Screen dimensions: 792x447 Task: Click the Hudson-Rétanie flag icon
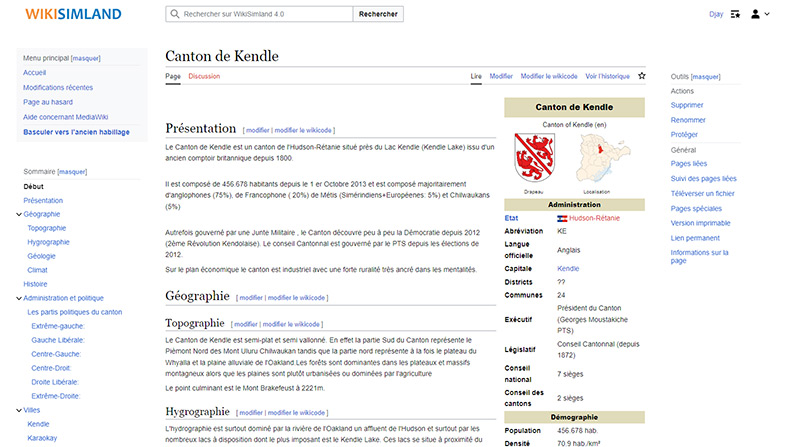tap(562, 217)
